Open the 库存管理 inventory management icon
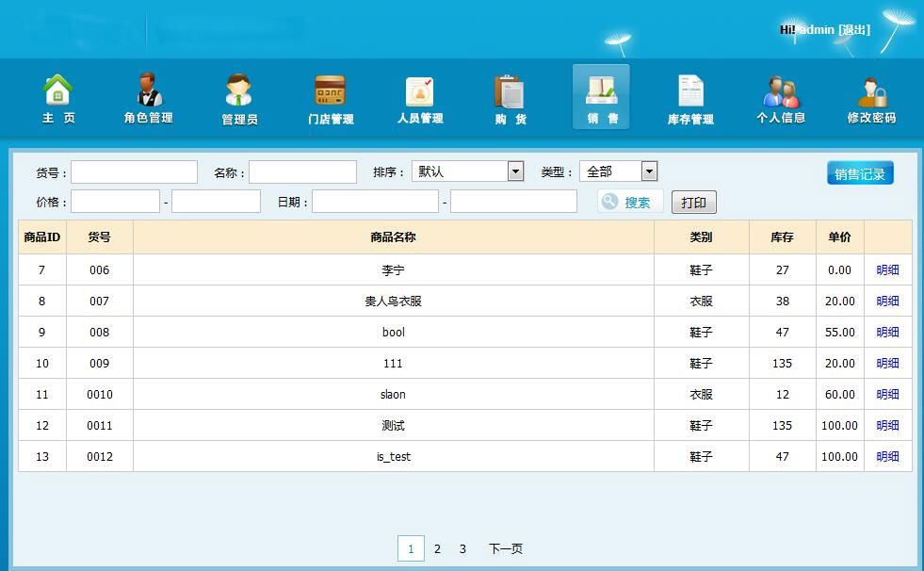Image resolution: width=924 pixels, height=571 pixels. click(690, 94)
